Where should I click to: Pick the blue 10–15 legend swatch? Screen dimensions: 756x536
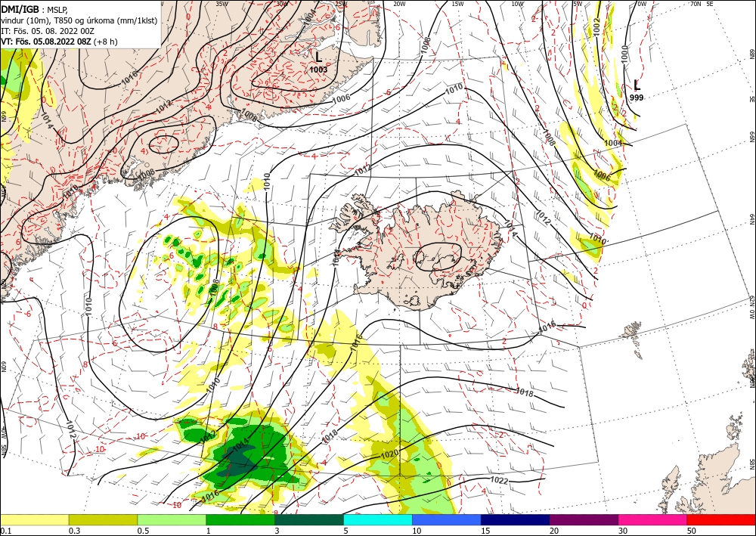click(447, 519)
